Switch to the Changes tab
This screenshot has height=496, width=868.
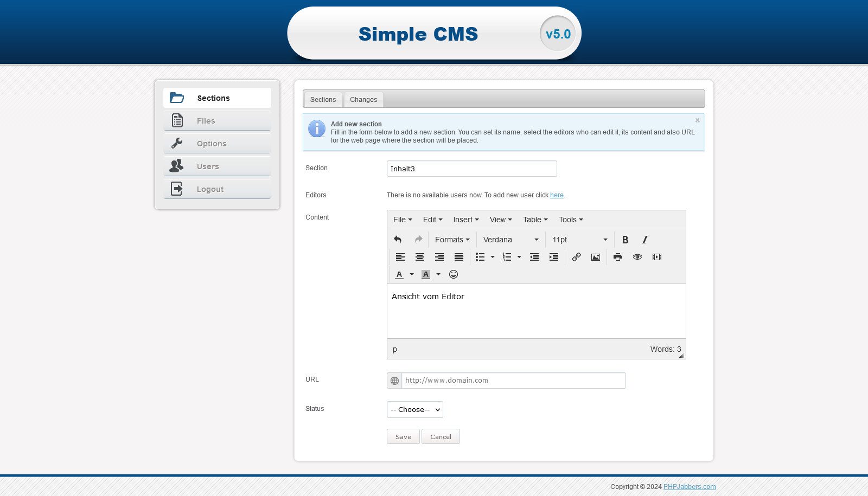(x=363, y=100)
